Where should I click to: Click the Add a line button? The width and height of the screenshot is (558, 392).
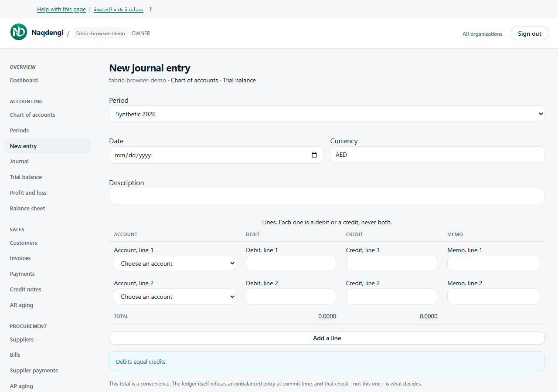point(327,338)
